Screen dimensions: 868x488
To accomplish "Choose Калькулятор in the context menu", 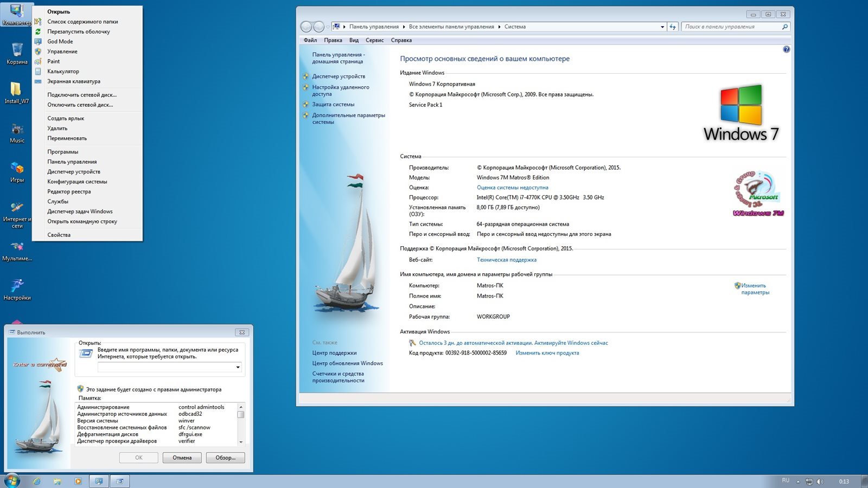I will point(87,71).
